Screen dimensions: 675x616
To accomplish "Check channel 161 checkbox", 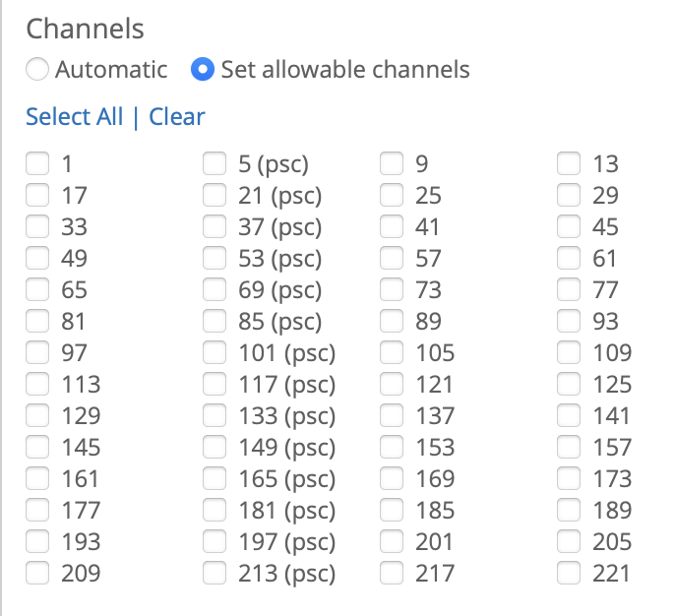I will (37, 479).
